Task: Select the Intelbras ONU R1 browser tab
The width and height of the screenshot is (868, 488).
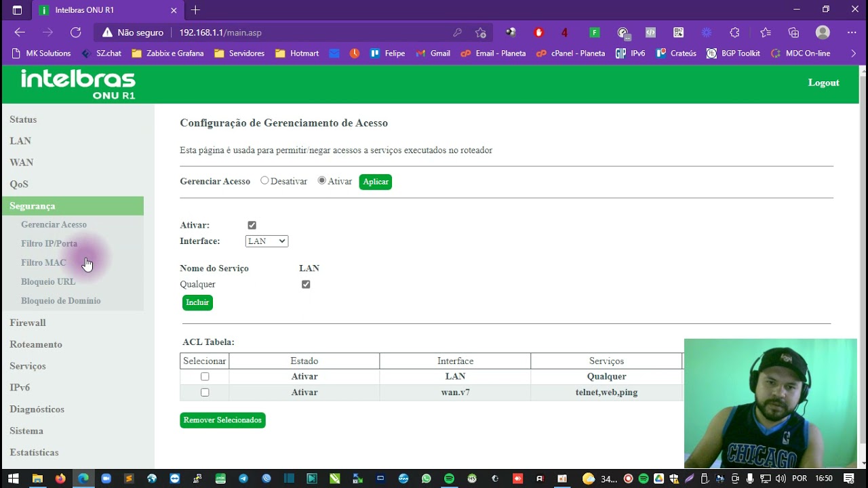Action: pyautogui.click(x=108, y=10)
